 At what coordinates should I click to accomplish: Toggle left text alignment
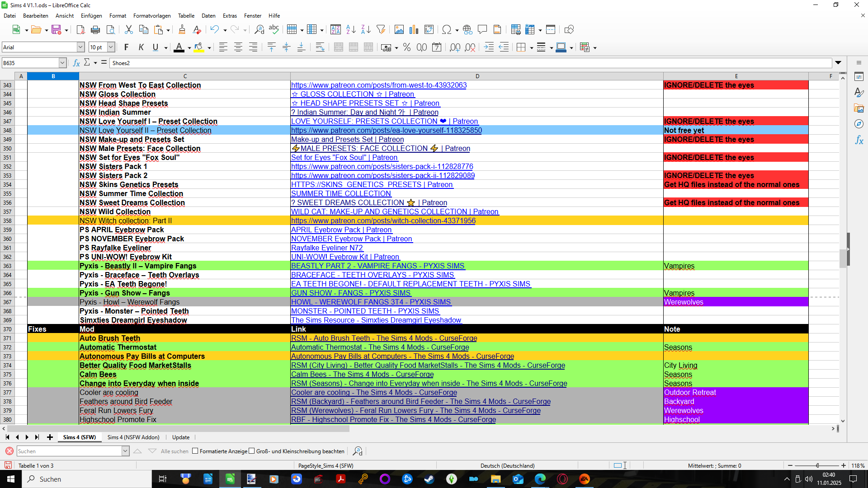(x=223, y=47)
